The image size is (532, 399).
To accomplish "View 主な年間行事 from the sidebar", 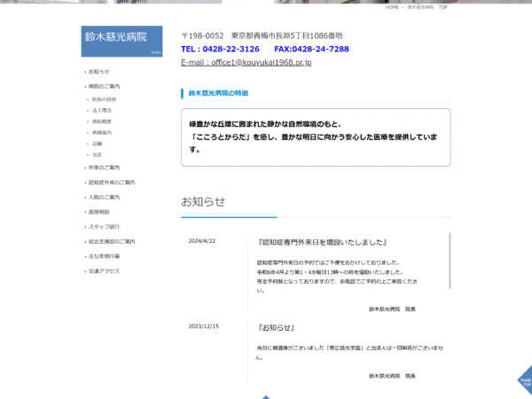I will point(104,256).
